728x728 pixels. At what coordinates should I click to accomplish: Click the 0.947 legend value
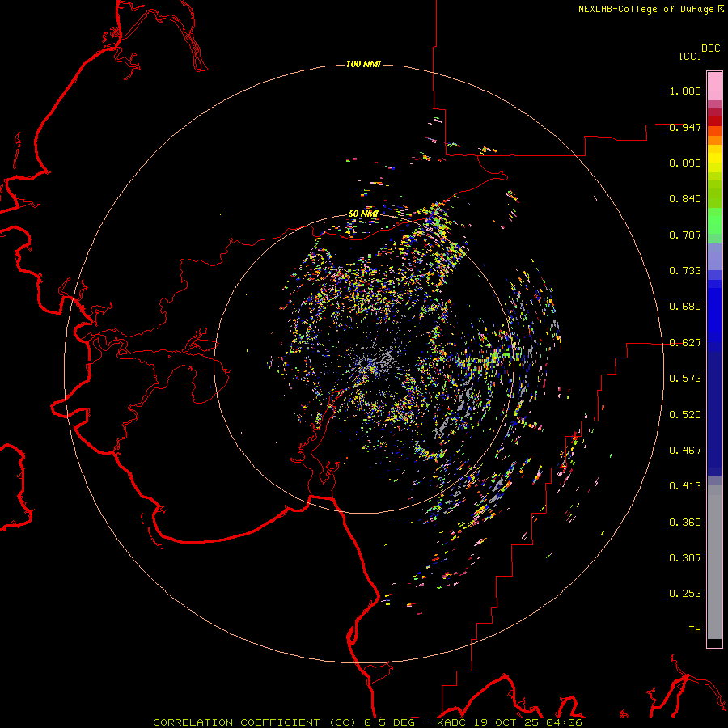pos(685,127)
